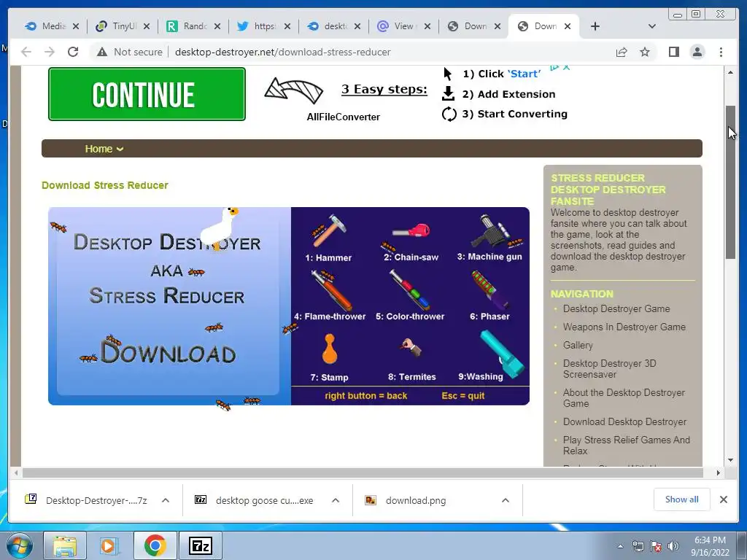Click the green CONTINUE button
The height and width of the screenshot is (560, 747).
[147, 94]
